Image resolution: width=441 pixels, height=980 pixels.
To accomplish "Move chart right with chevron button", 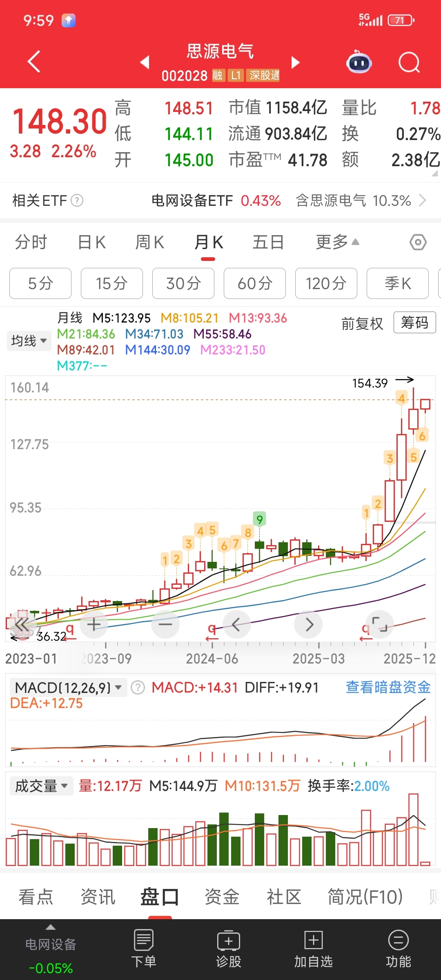I will click(x=309, y=624).
